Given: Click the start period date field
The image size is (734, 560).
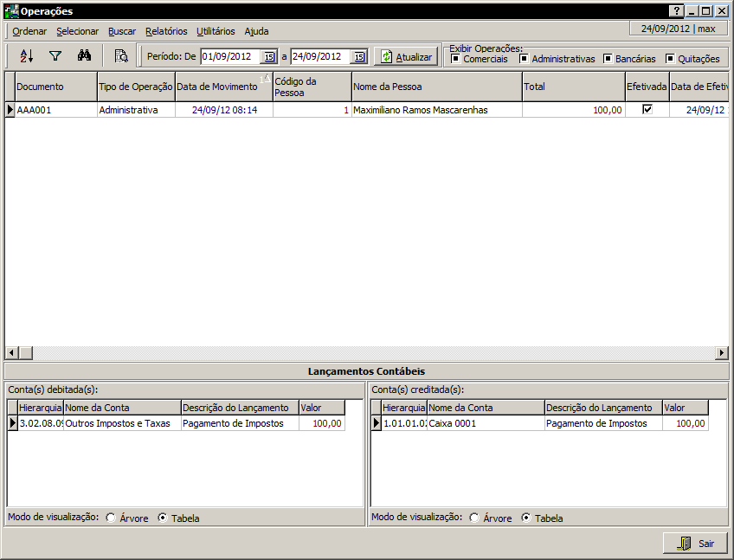Looking at the screenshot, I should point(229,57).
